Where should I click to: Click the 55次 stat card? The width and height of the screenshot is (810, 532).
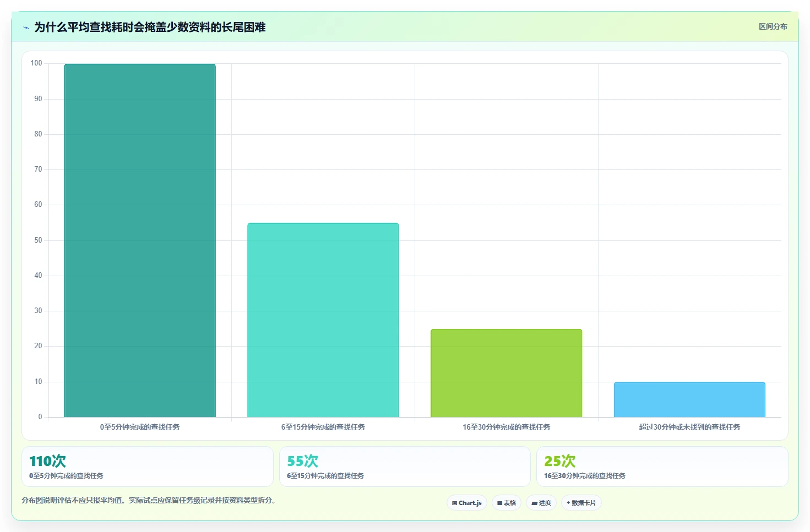405,467
